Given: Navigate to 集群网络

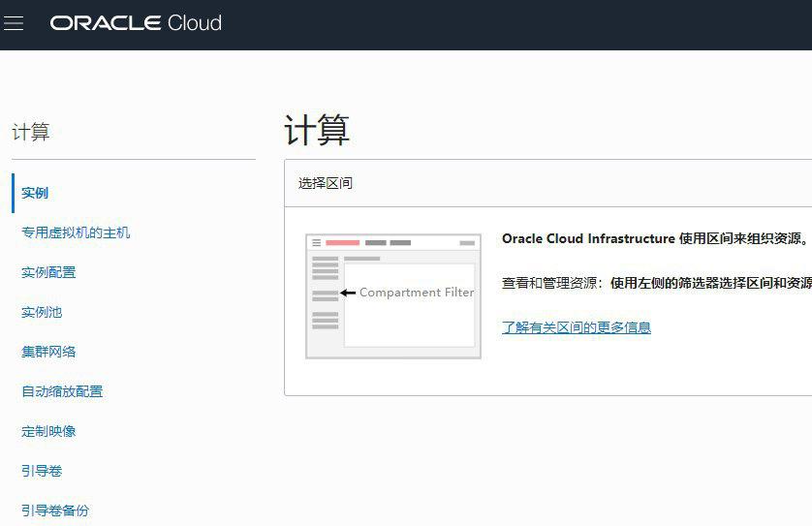Looking at the screenshot, I should [48, 352].
